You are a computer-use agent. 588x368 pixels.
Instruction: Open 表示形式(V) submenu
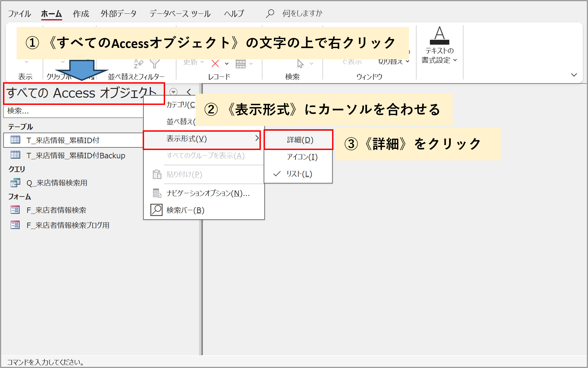202,139
